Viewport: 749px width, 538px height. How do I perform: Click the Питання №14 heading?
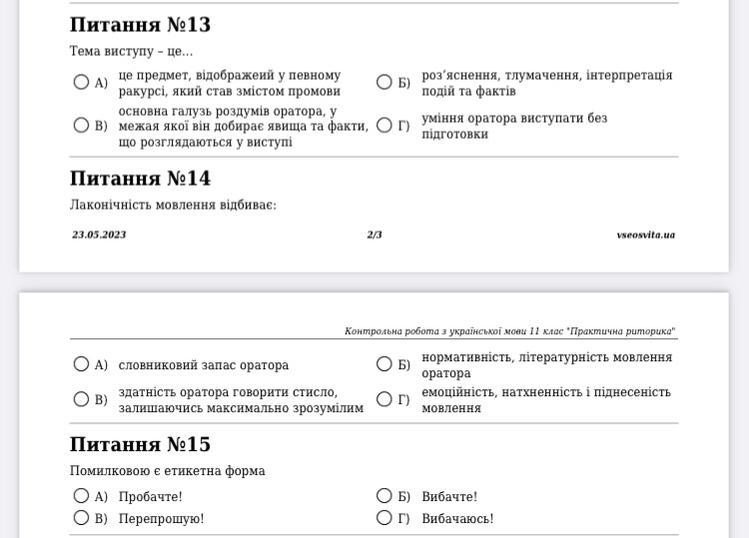pos(140,179)
